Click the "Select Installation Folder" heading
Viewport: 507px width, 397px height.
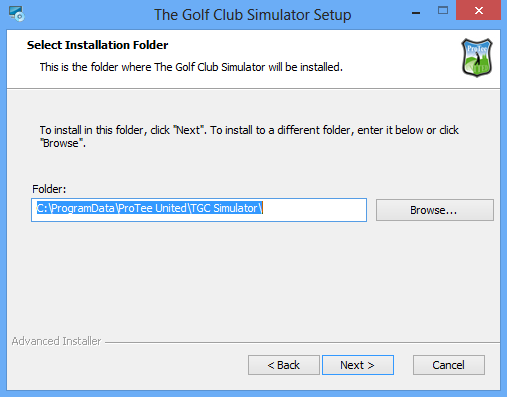click(97, 45)
